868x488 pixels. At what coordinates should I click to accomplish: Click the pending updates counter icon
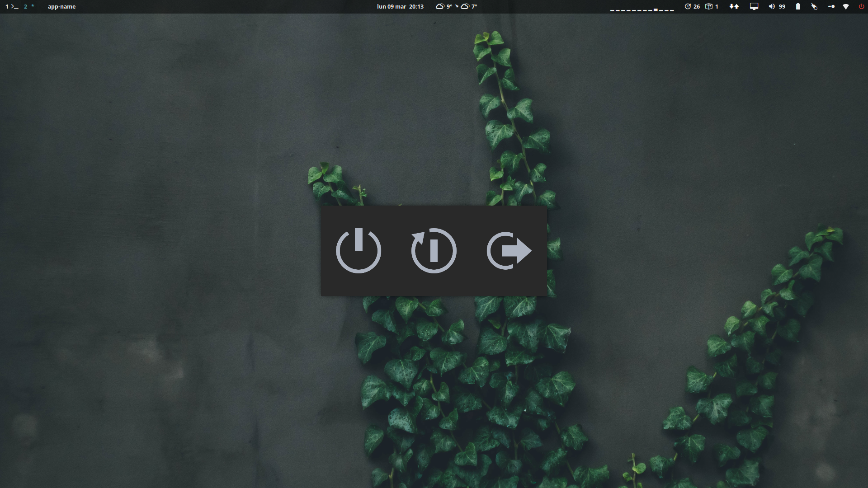(x=688, y=6)
